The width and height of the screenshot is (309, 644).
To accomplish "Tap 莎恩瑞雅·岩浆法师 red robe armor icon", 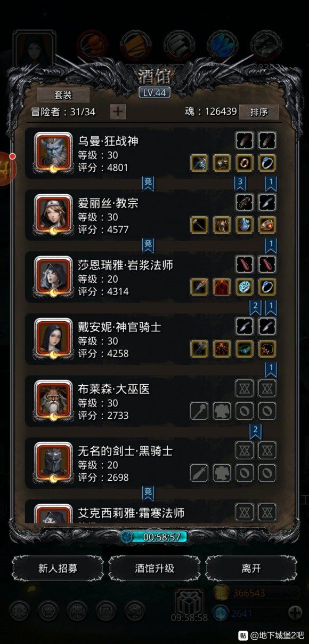I will pos(222,287).
